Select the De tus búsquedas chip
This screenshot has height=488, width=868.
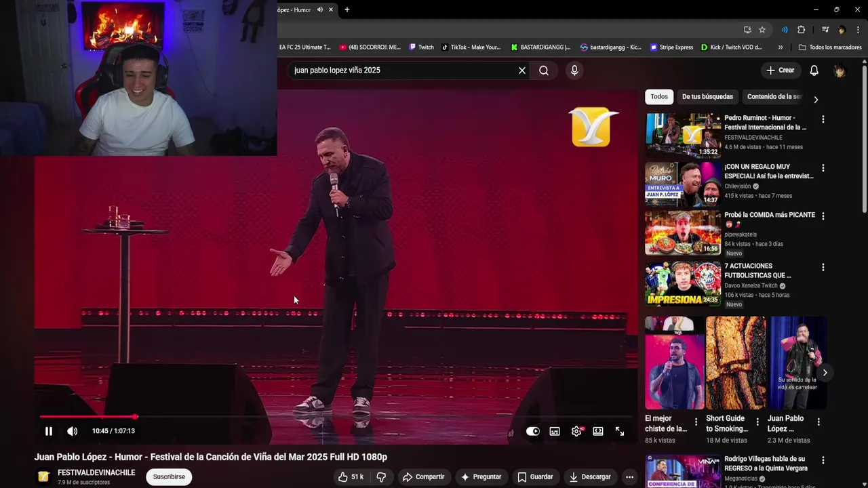(707, 97)
